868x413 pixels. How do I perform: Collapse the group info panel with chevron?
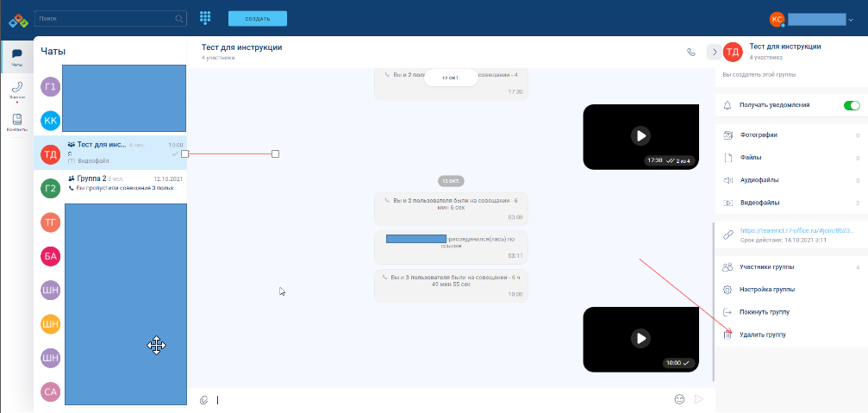tap(713, 52)
